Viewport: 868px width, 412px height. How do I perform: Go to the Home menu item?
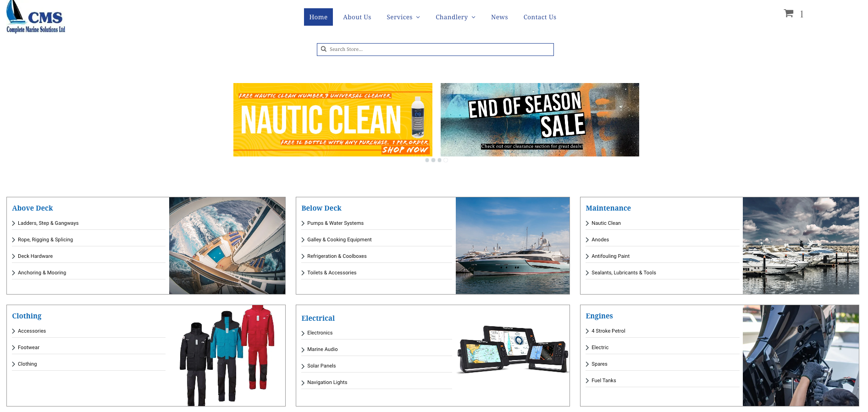coord(318,17)
